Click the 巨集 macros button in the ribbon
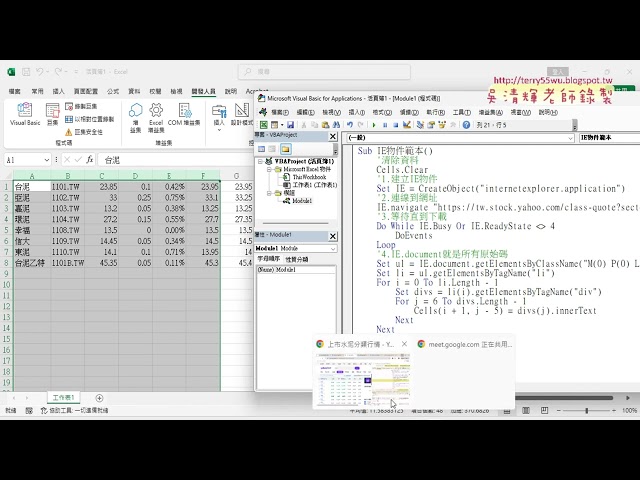This screenshot has height=480, width=640. pos(53,114)
